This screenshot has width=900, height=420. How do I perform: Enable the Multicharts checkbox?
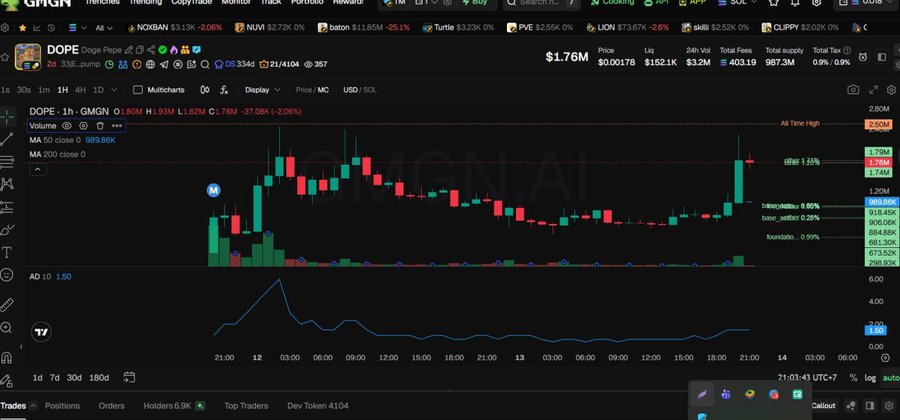(138, 90)
